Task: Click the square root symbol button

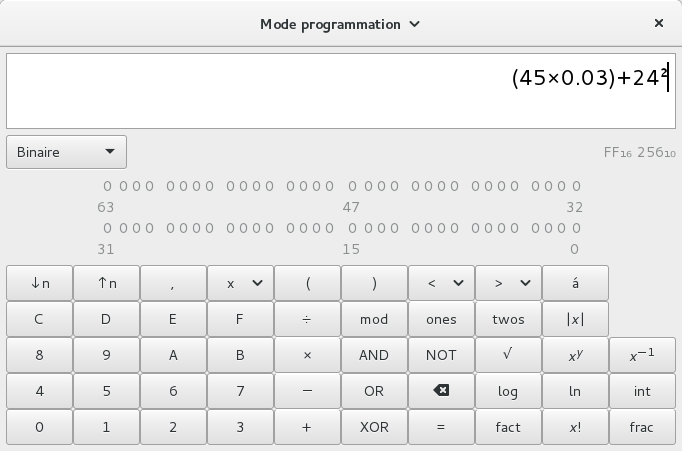Action: tap(508, 355)
